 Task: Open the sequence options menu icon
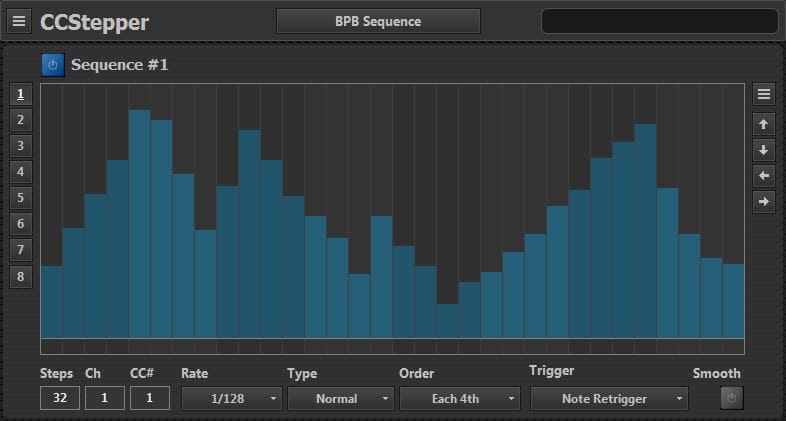click(764, 95)
